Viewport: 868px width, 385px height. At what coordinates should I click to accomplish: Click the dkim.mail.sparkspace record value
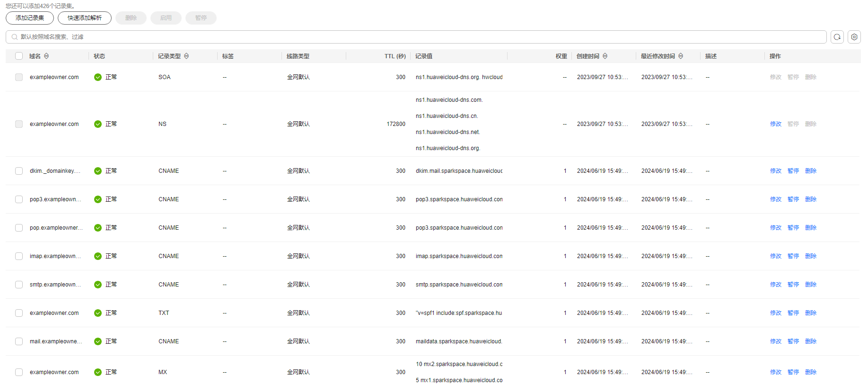coord(459,171)
